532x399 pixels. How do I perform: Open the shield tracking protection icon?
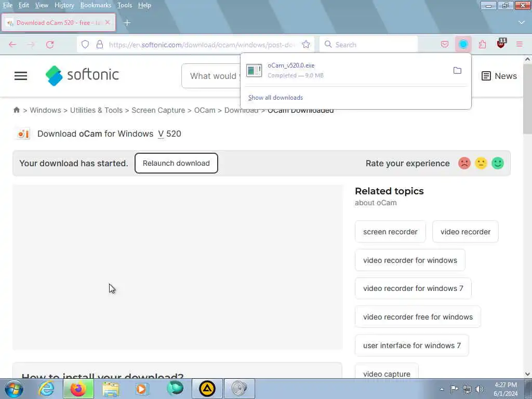85,45
